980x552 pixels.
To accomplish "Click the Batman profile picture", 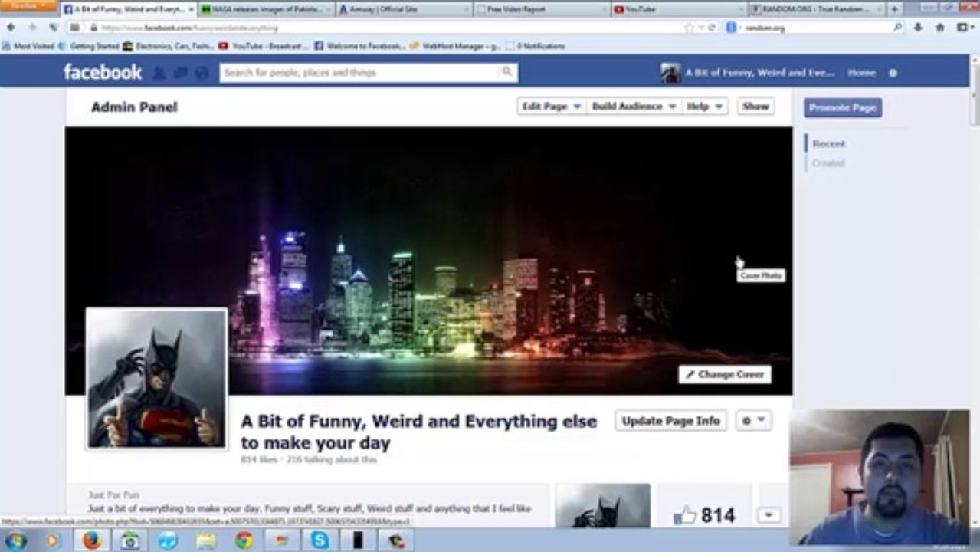I will [156, 379].
